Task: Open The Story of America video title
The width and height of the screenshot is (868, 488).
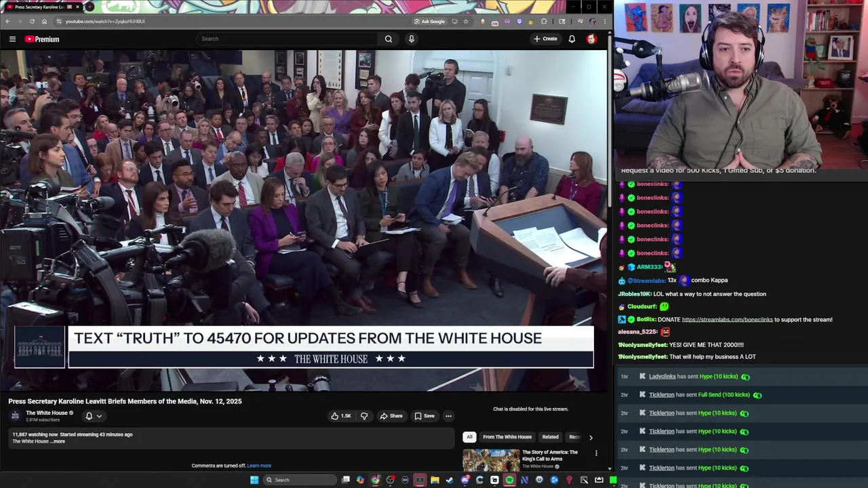Action: click(550, 455)
